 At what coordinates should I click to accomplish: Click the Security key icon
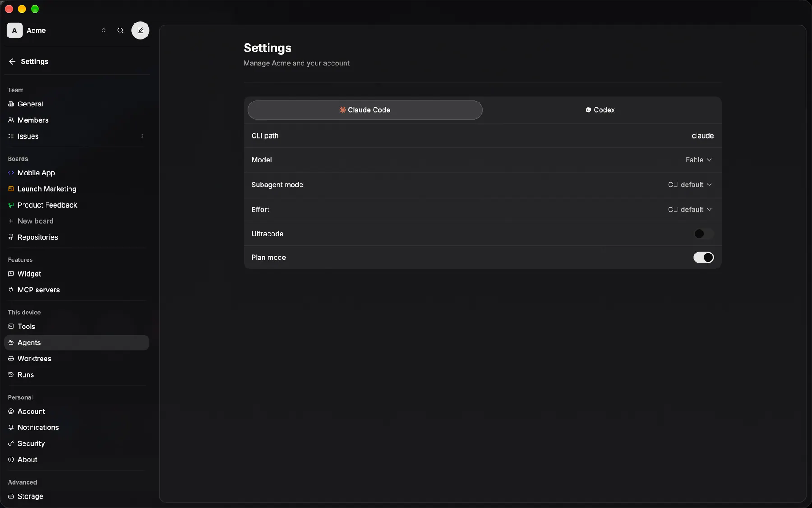click(x=11, y=444)
